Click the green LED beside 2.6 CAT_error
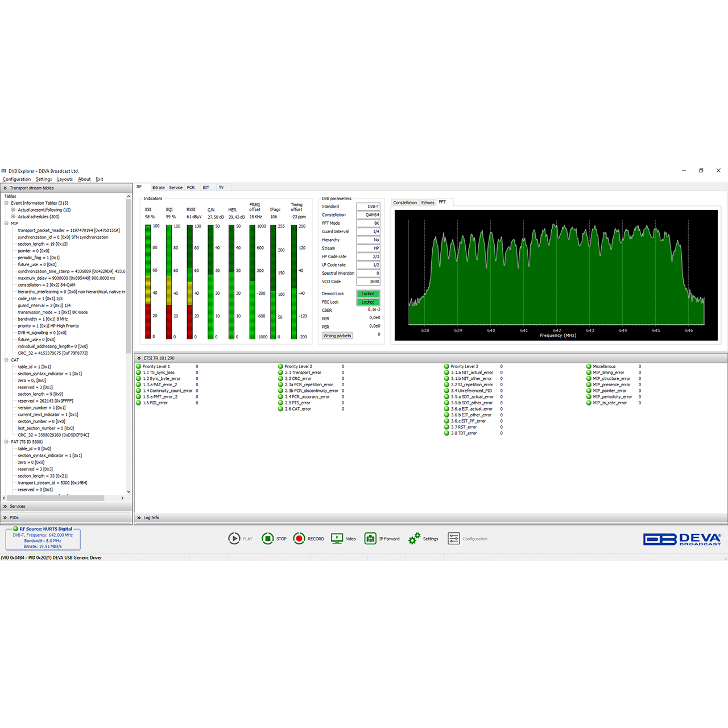Viewport: 728px width, 728px height. (280, 409)
